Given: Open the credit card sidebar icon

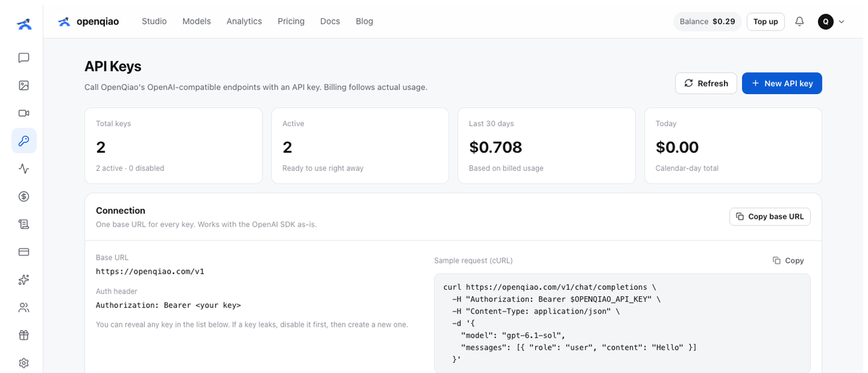Looking at the screenshot, I should 24,252.
